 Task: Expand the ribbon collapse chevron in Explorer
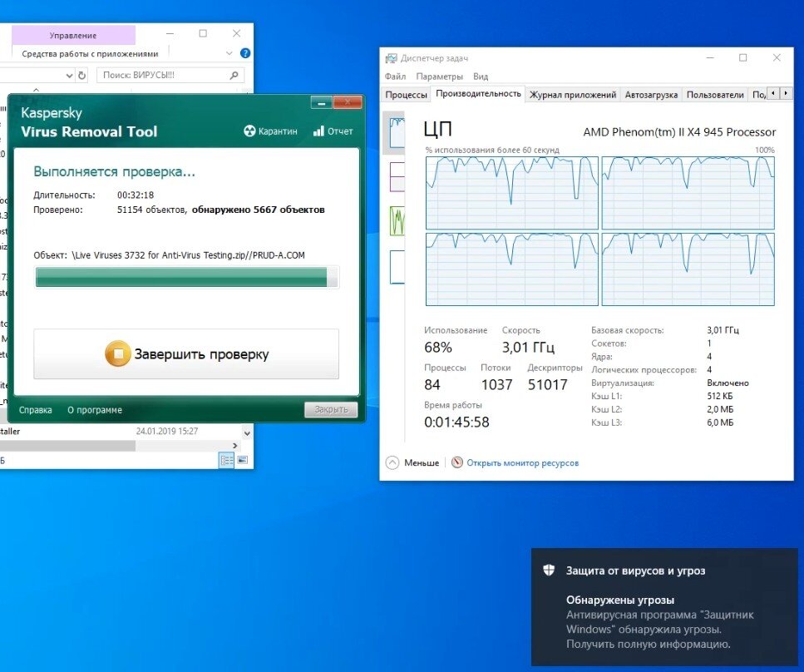[x=229, y=53]
